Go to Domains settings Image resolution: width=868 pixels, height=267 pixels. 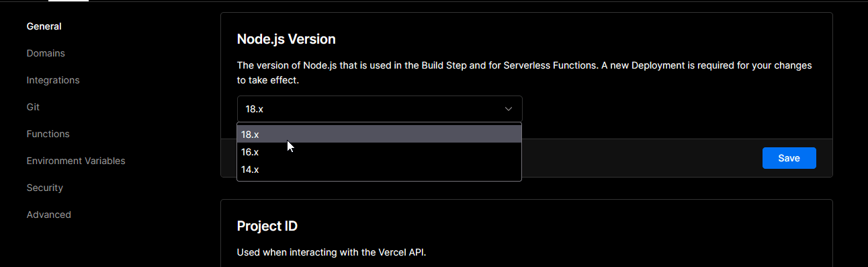pyautogui.click(x=46, y=53)
